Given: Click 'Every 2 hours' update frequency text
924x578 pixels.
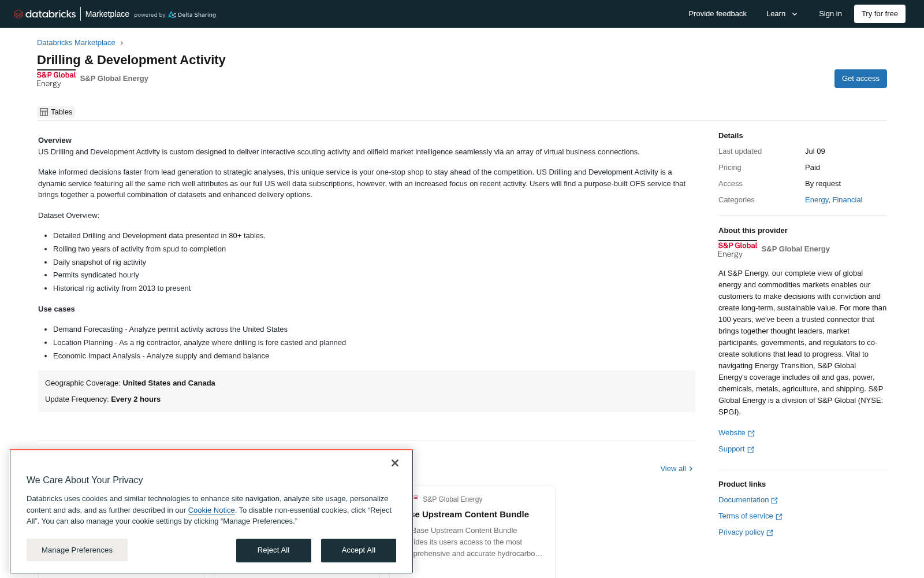Looking at the screenshot, I should pos(136,399).
